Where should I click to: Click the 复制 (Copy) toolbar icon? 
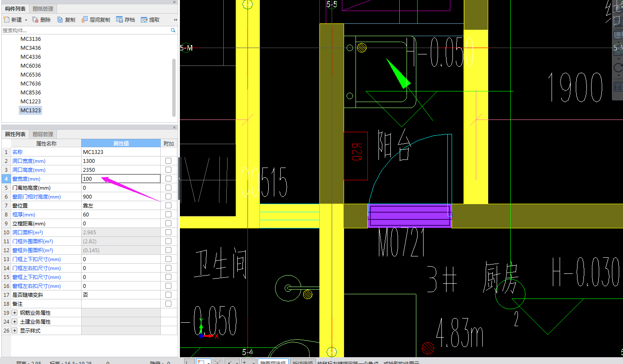point(60,20)
